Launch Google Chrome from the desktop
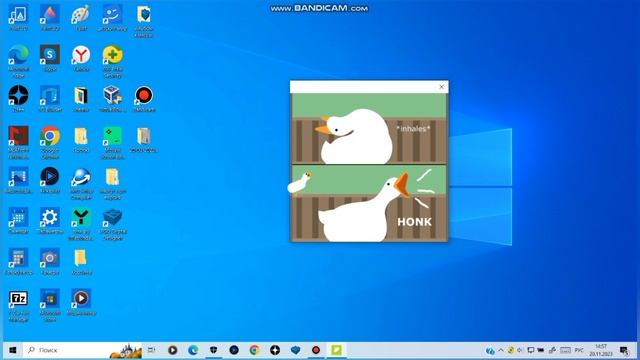Image resolution: width=640 pixels, height=360 pixels. click(50, 142)
